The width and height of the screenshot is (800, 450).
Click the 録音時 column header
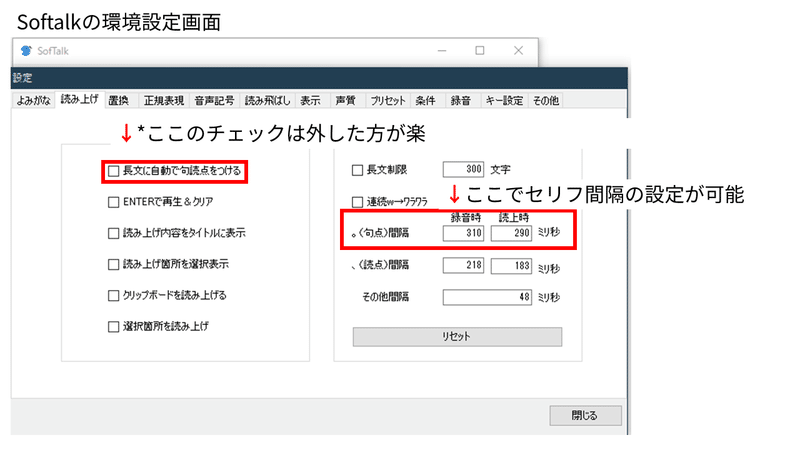click(466, 218)
